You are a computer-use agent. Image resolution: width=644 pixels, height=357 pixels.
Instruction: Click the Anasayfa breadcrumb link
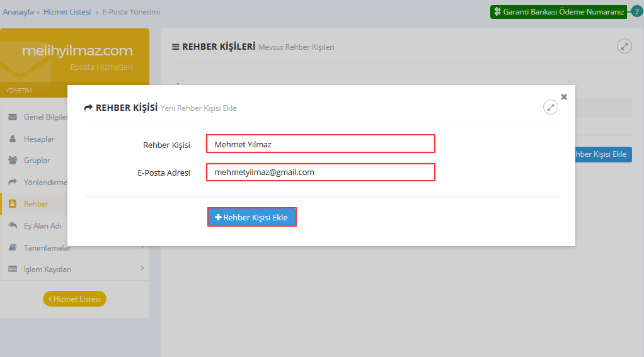18,12
